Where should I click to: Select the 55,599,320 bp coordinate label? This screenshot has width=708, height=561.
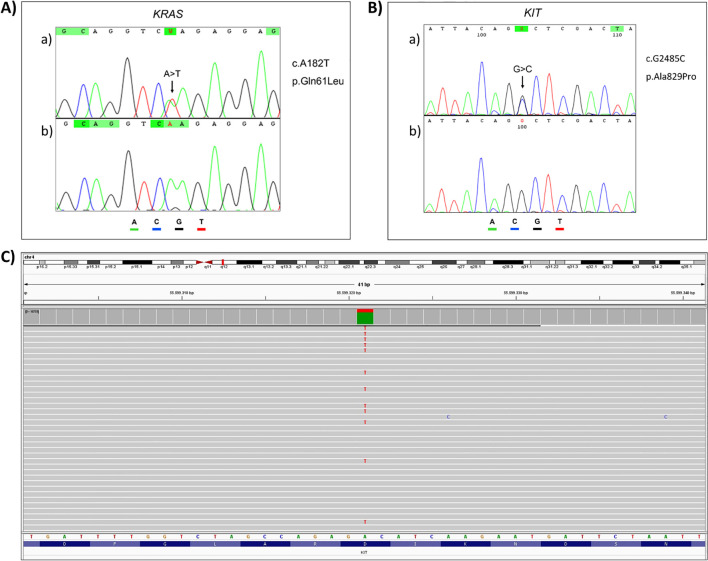tap(349, 293)
